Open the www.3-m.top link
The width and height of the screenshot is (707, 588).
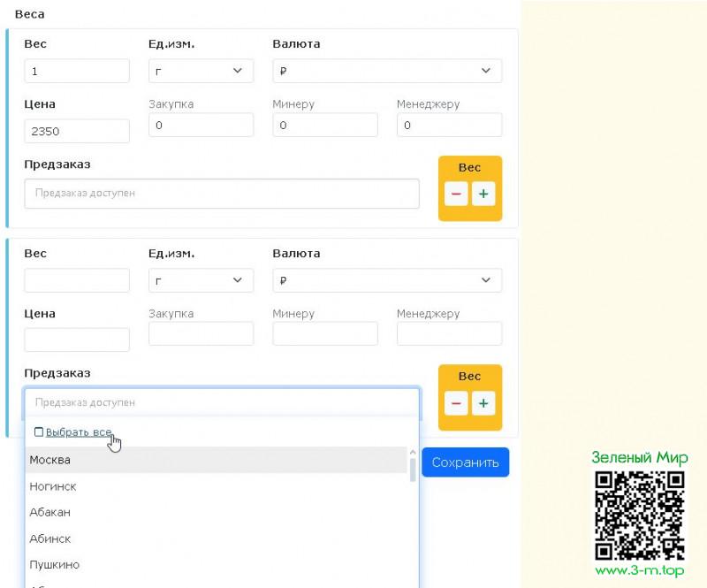(640, 571)
